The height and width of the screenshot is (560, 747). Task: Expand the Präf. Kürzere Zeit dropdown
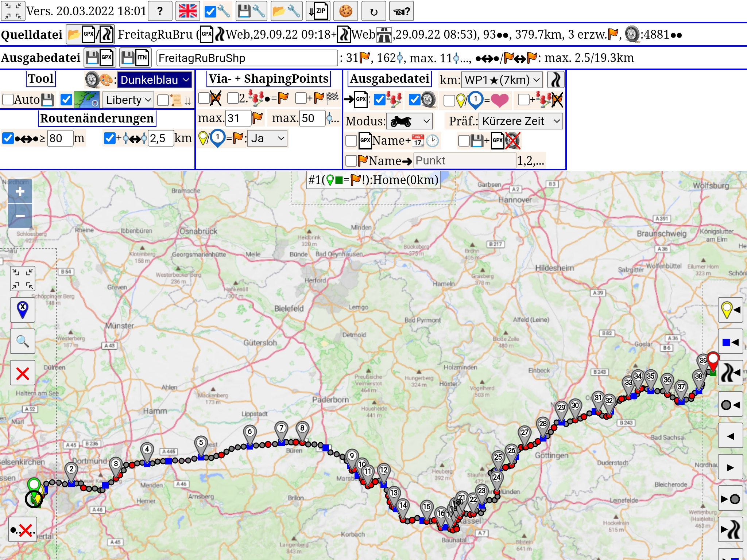click(520, 121)
